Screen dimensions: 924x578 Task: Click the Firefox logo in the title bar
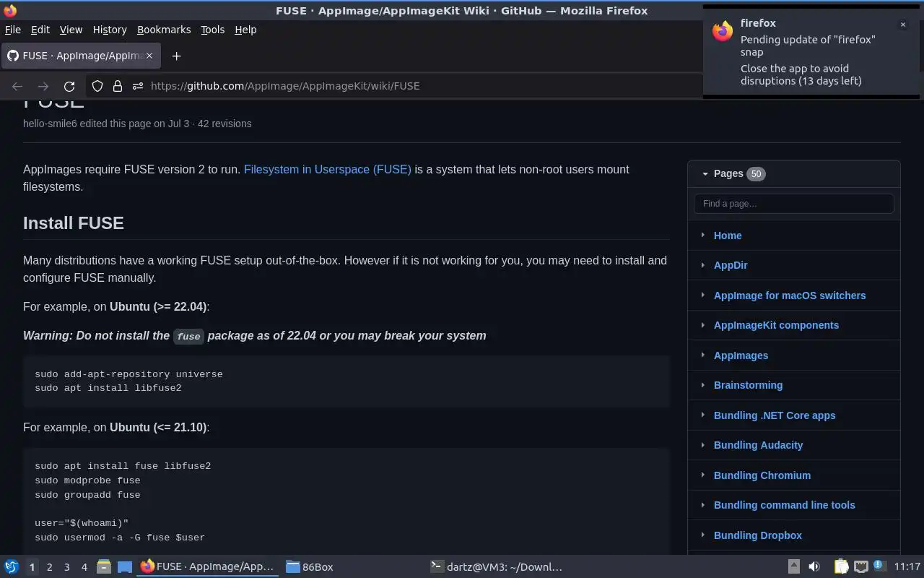click(10, 10)
